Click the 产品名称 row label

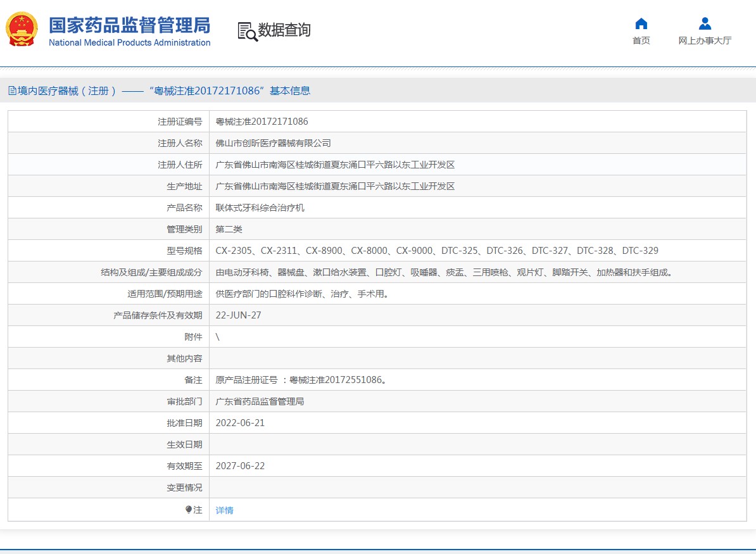pyautogui.click(x=184, y=208)
